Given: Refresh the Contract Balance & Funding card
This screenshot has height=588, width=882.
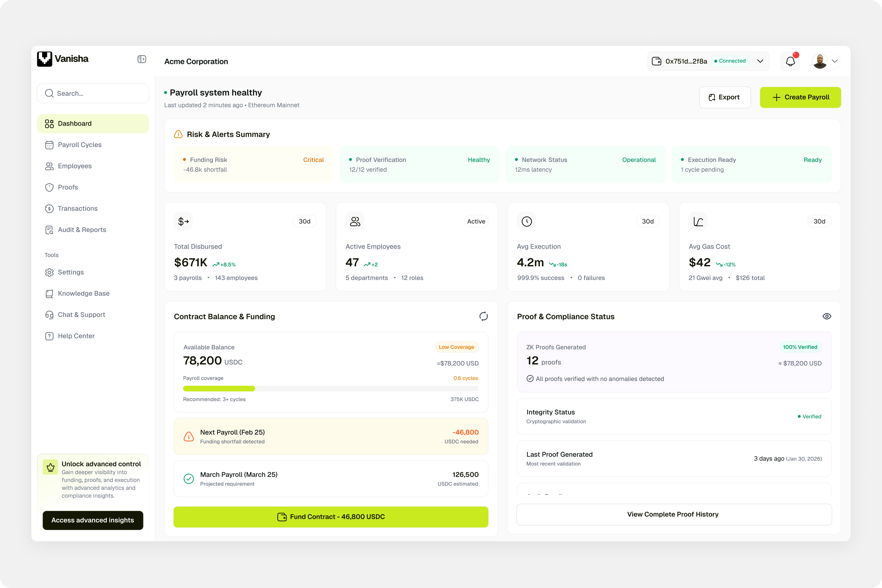Looking at the screenshot, I should (483, 316).
